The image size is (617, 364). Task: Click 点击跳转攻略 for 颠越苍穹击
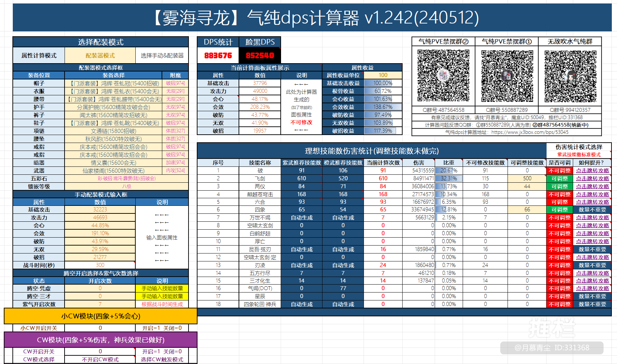[592, 194]
